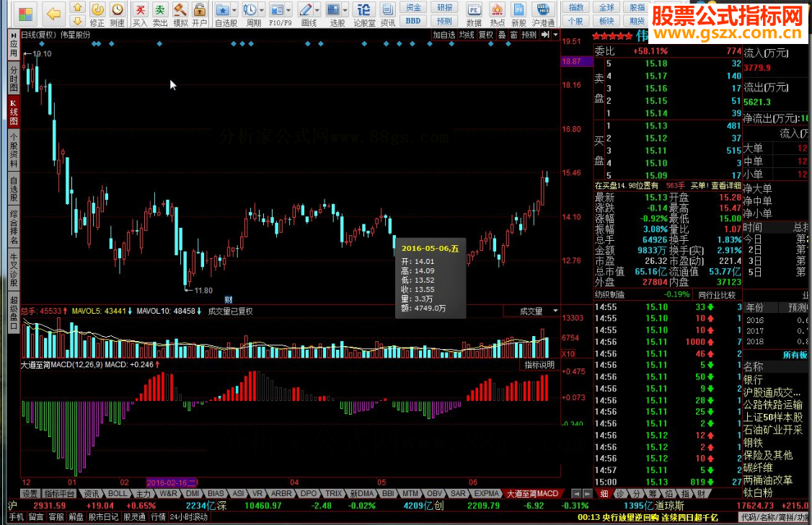
Task: Open the colored-squares home icon
Action: click(25, 14)
